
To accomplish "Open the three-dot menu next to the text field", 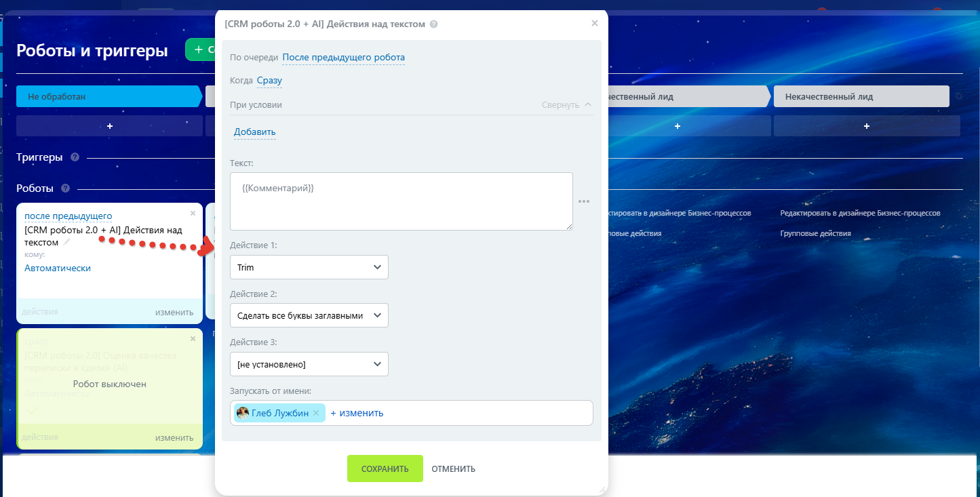I will (584, 201).
